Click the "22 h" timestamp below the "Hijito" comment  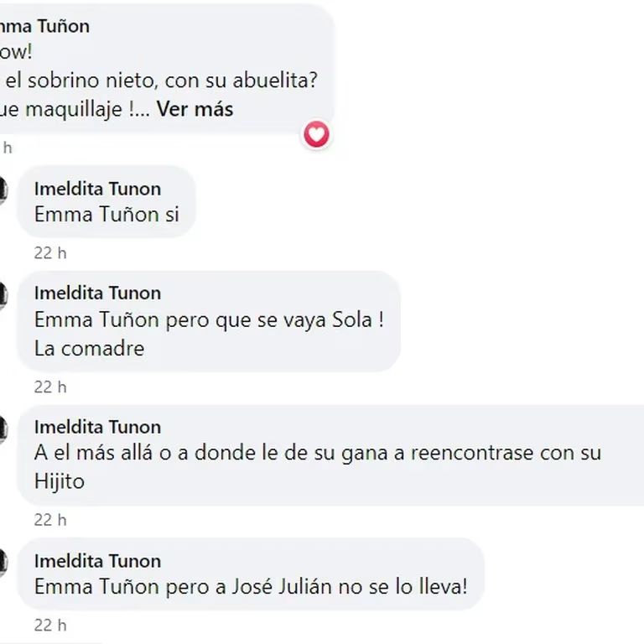coord(49,521)
